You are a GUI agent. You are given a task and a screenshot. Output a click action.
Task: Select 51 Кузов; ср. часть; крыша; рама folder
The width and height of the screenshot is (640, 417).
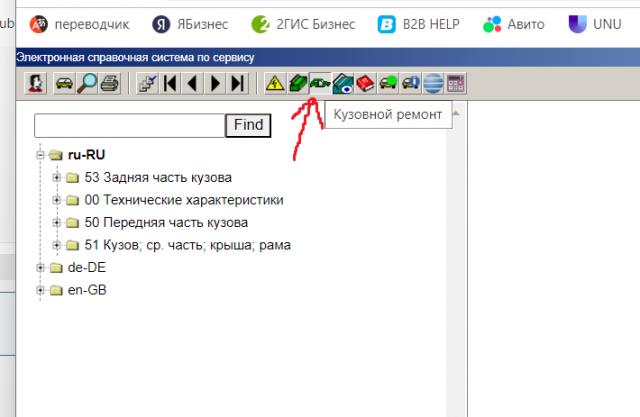pyautogui.click(x=187, y=245)
